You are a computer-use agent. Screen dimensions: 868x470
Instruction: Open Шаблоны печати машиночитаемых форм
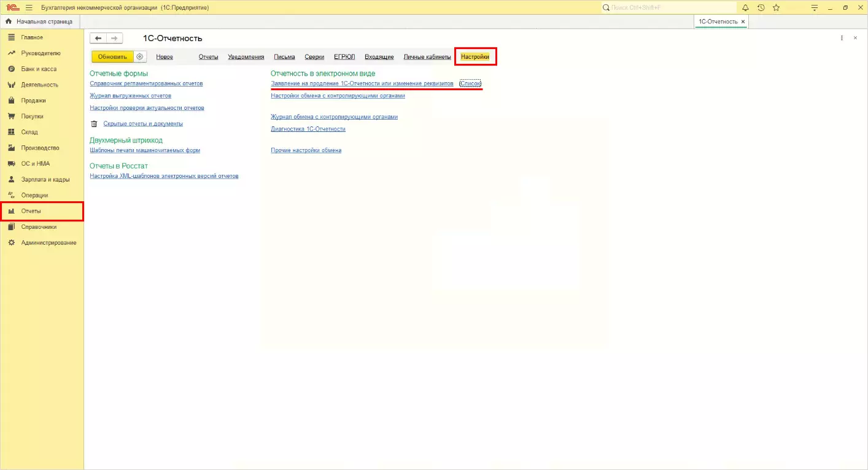click(x=145, y=150)
